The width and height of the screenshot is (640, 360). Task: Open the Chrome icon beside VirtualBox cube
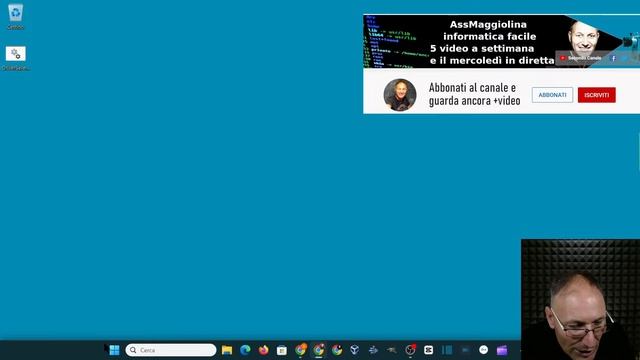tap(337, 350)
